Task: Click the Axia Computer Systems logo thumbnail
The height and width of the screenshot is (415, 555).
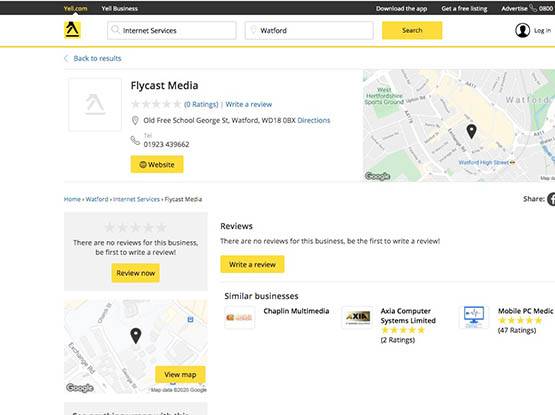Action: click(x=357, y=317)
